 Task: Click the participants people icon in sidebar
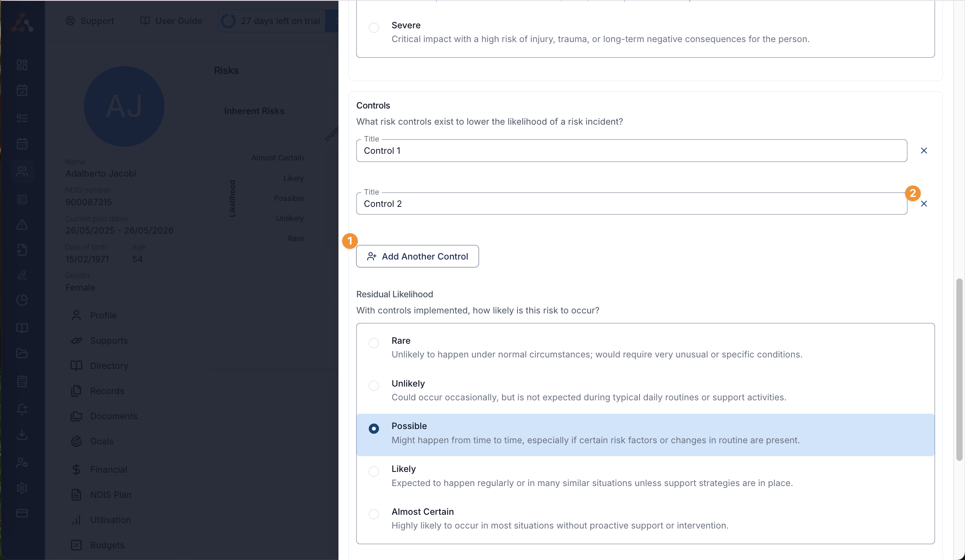pos(22,171)
